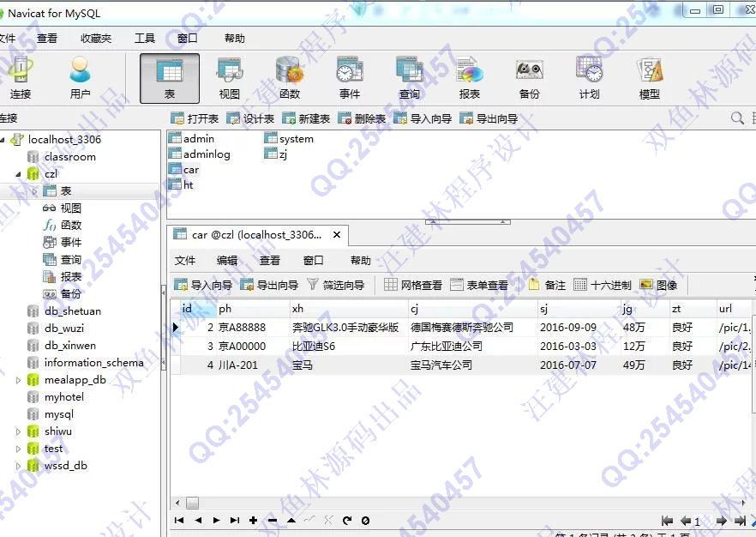Open 导出向导 in object list toolbar
756x537 pixels.
(489, 118)
